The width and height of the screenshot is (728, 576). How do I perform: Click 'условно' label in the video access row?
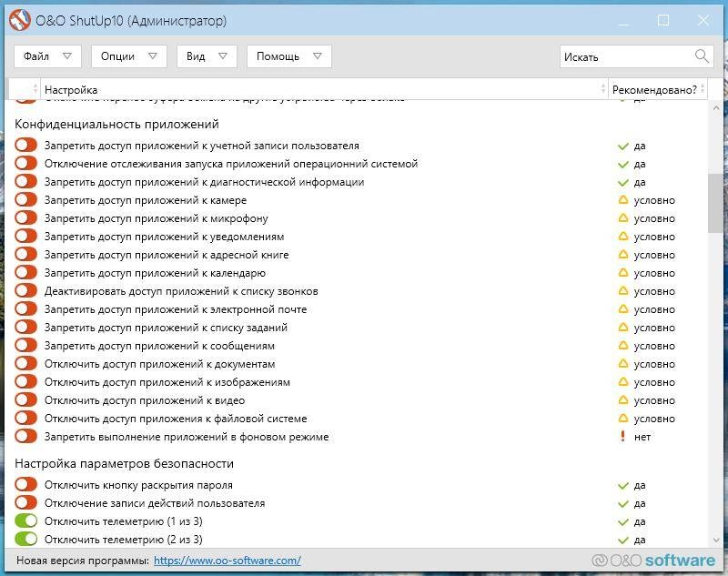click(654, 400)
